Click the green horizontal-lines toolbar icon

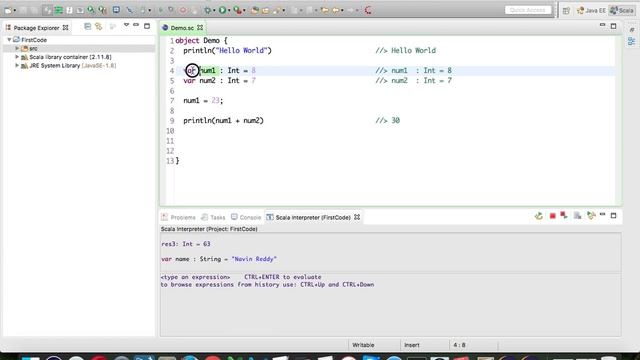(58, 10)
